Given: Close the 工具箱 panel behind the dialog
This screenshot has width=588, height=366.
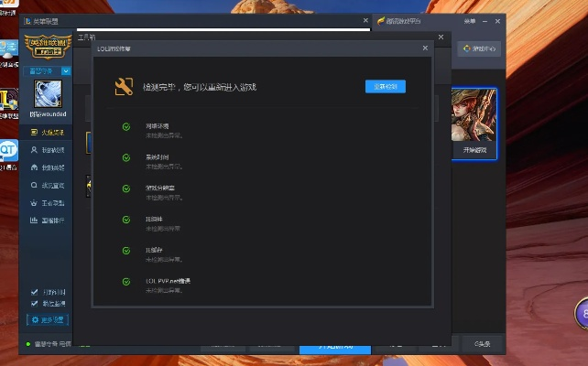Looking at the screenshot, I should [441, 38].
